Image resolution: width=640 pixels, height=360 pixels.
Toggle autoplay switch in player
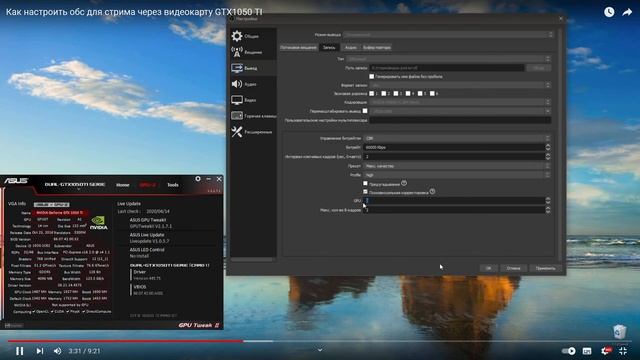(568, 351)
